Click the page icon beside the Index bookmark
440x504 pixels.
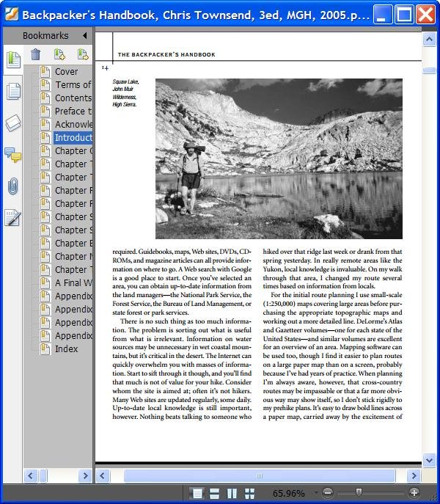point(45,349)
